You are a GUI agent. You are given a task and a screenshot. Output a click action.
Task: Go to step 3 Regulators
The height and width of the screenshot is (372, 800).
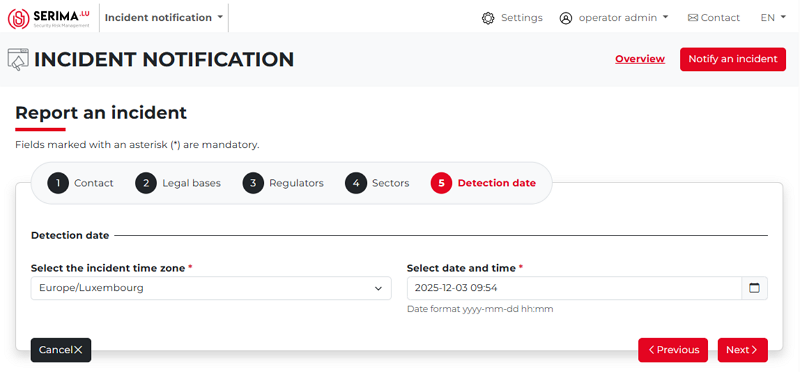pyautogui.click(x=283, y=183)
